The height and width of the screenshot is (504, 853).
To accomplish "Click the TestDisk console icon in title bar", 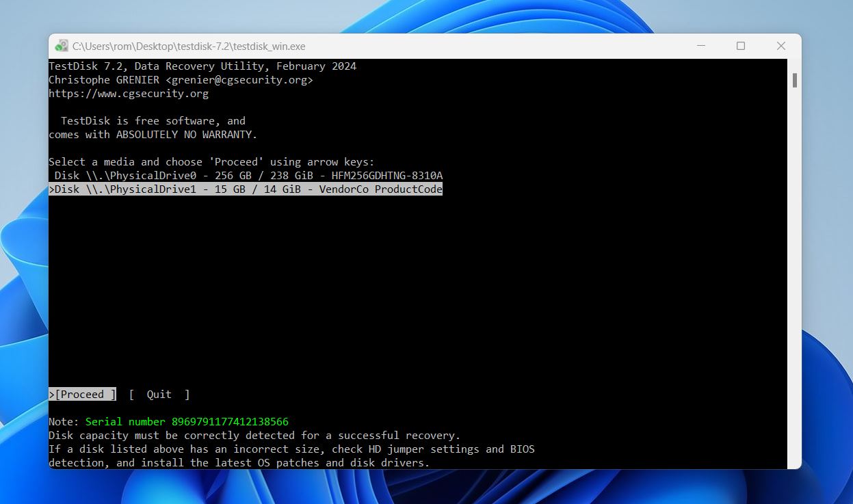I will click(x=63, y=46).
